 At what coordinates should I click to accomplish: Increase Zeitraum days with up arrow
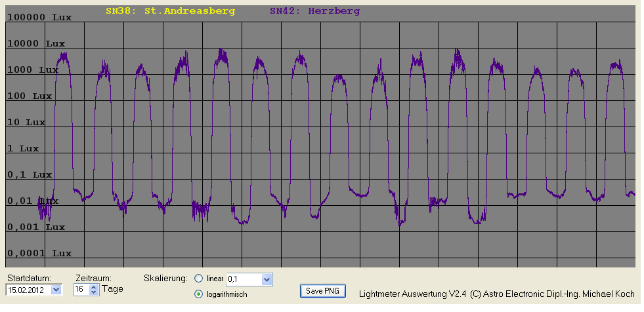point(94,287)
